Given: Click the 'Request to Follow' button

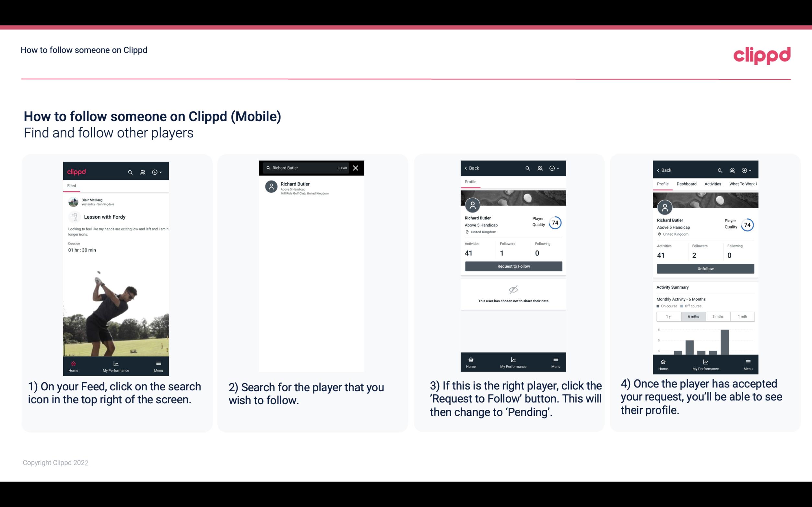Looking at the screenshot, I should (512, 266).
